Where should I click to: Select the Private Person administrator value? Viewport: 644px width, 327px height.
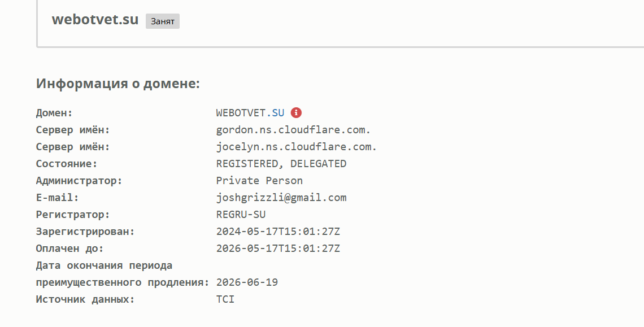click(x=259, y=181)
